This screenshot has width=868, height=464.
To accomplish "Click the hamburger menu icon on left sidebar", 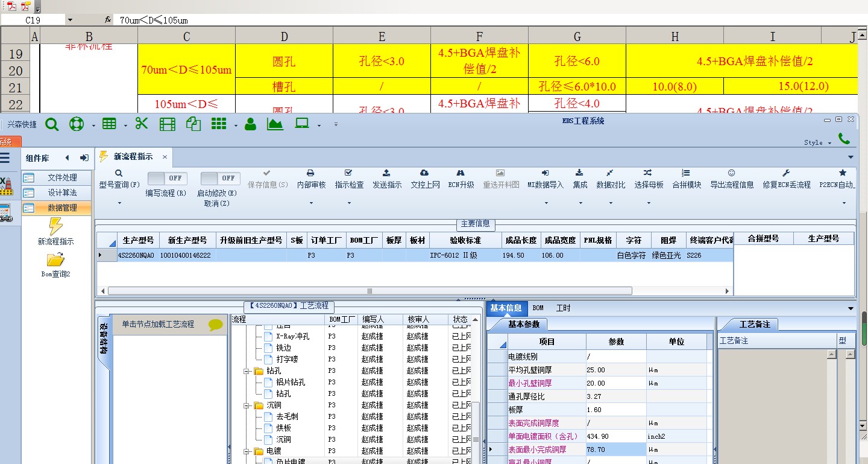I will 5,158.
